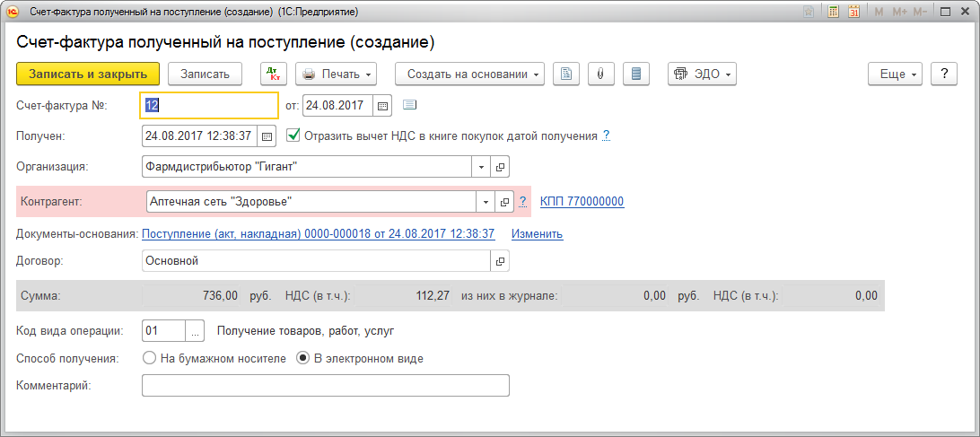Viewport: 980px width, 437px height.
Task: Open the calendar icon in title bar
Action: tap(853, 12)
